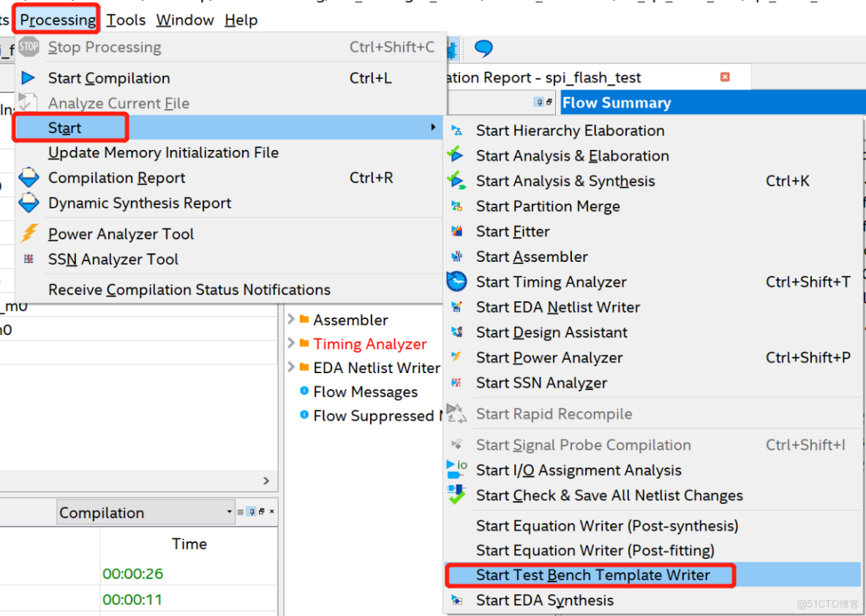Click the Start Analysis & Synthesis icon
866x616 pixels.
[456, 180]
